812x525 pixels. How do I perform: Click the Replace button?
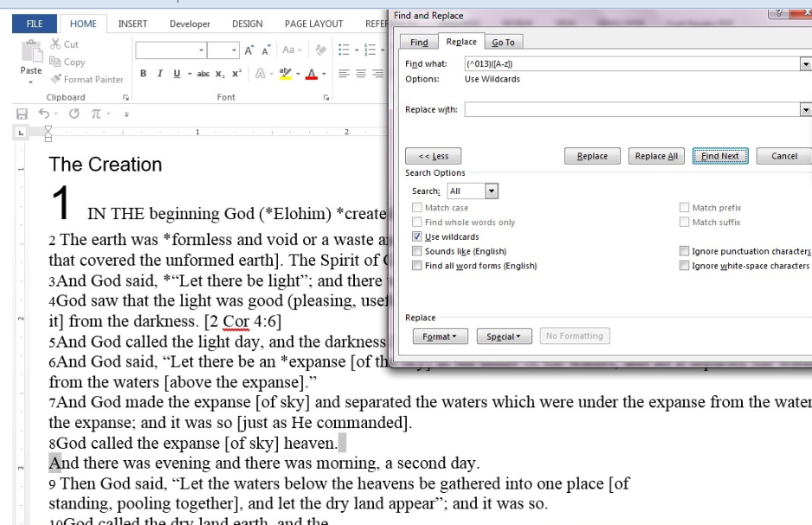point(592,156)
